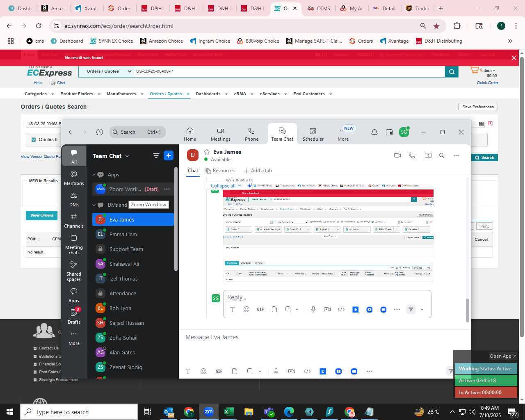This screenshot has height=420, width=525.
Task: Add a tab to chat
Action: point(258,171)
